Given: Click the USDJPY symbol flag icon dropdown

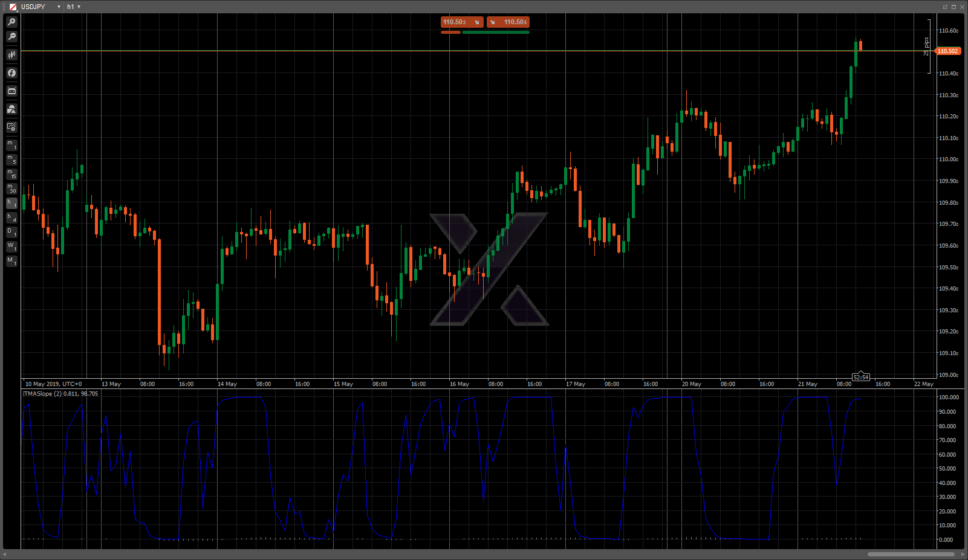Looking at the screenshot, I should (13, 7).
